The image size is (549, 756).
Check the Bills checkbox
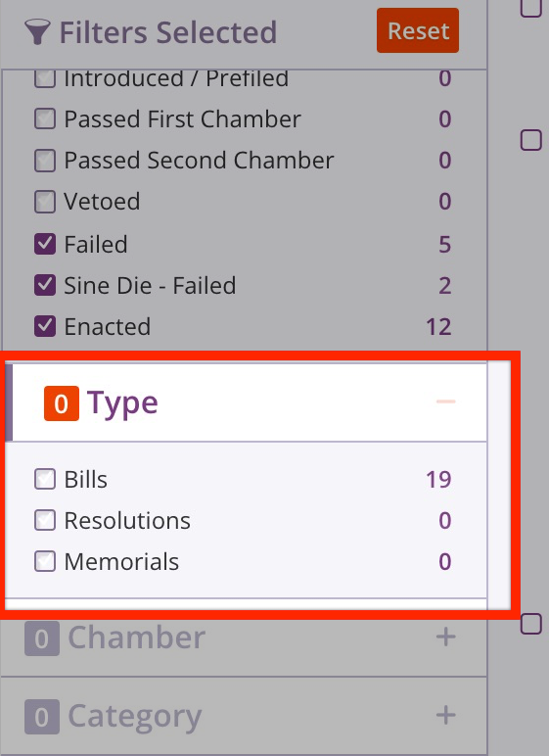pyautogui.click(x=45, y=479)
